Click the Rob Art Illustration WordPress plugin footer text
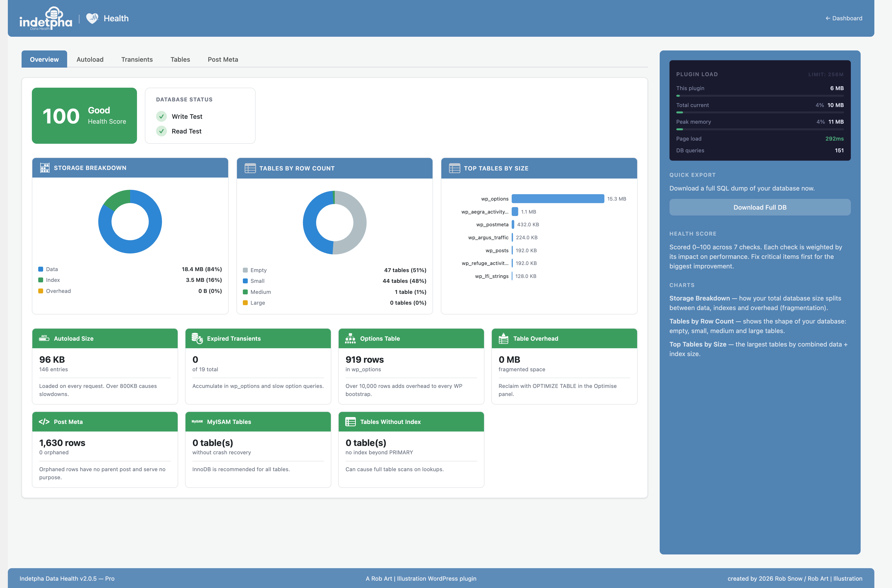This screenshot has width=892, height=588. coord(421,578)
